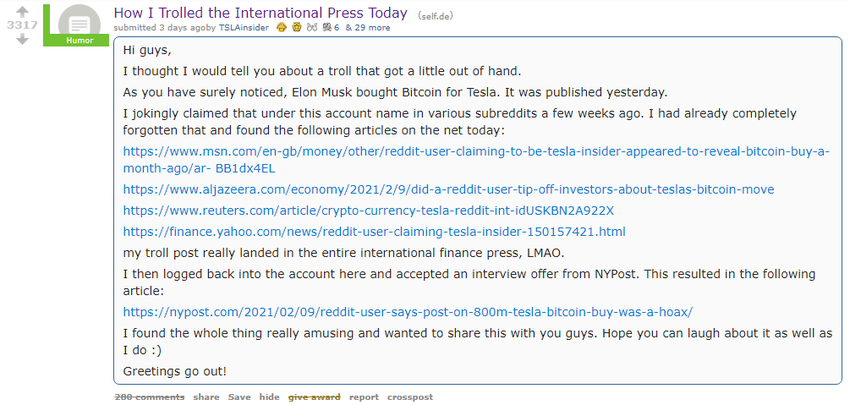Image resolution: width=850 pixels, height=405 pixels.
Task: Open the Al Jazeera article link
Action: coord(448,189)
